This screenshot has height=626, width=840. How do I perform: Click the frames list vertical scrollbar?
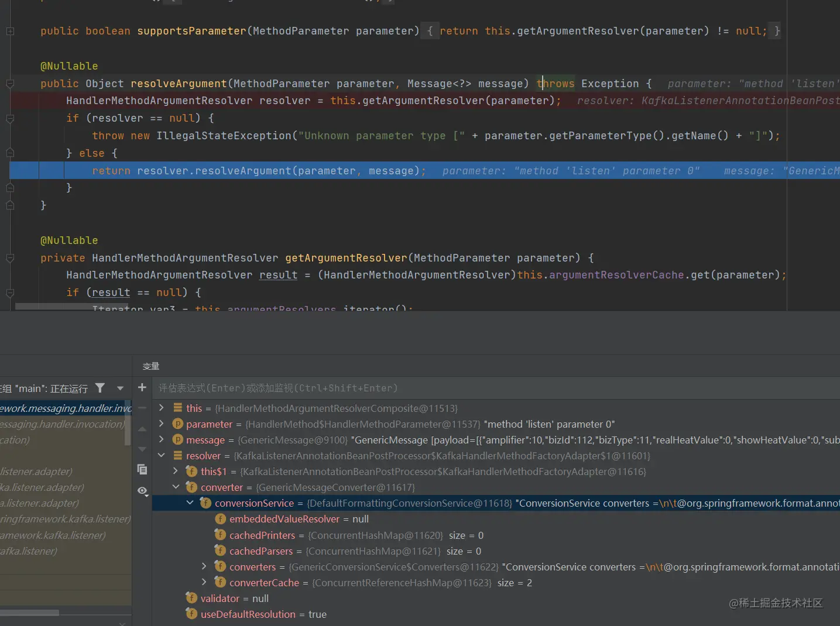(128, 424)
